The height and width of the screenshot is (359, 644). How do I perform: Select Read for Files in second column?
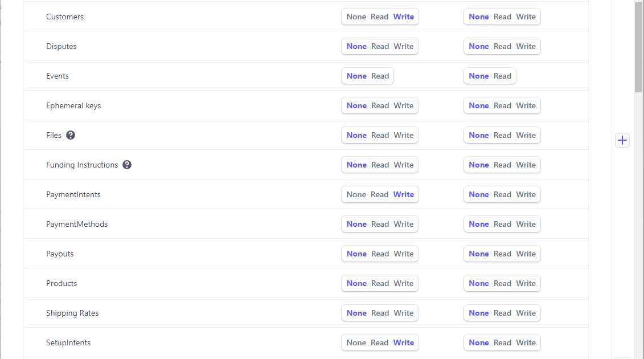(502, 135)
